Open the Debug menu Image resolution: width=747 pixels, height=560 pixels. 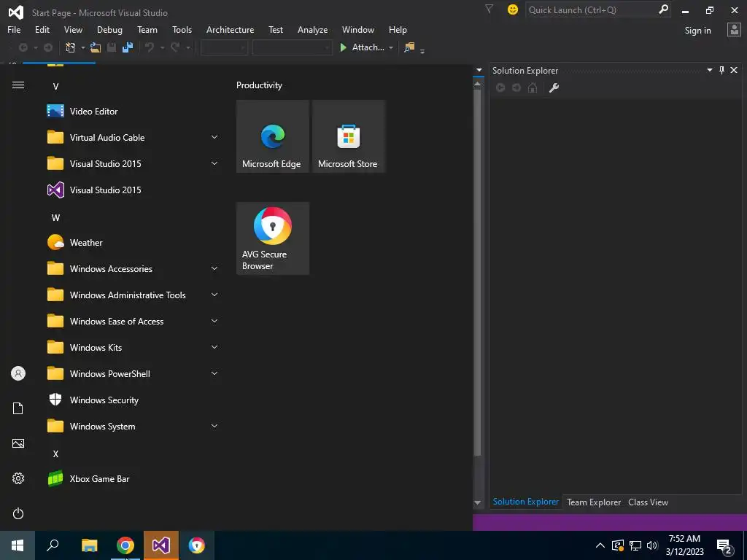109,29
